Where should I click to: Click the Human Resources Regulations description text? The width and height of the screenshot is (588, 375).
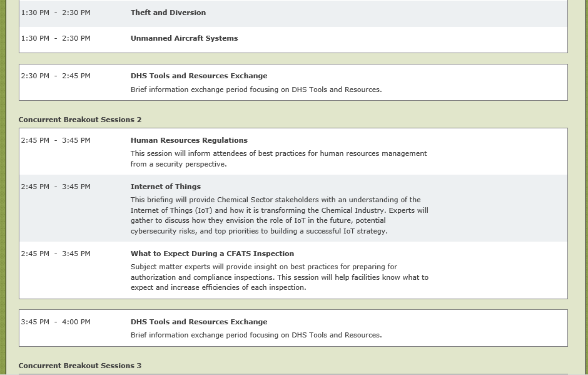[x=278, y=158]
